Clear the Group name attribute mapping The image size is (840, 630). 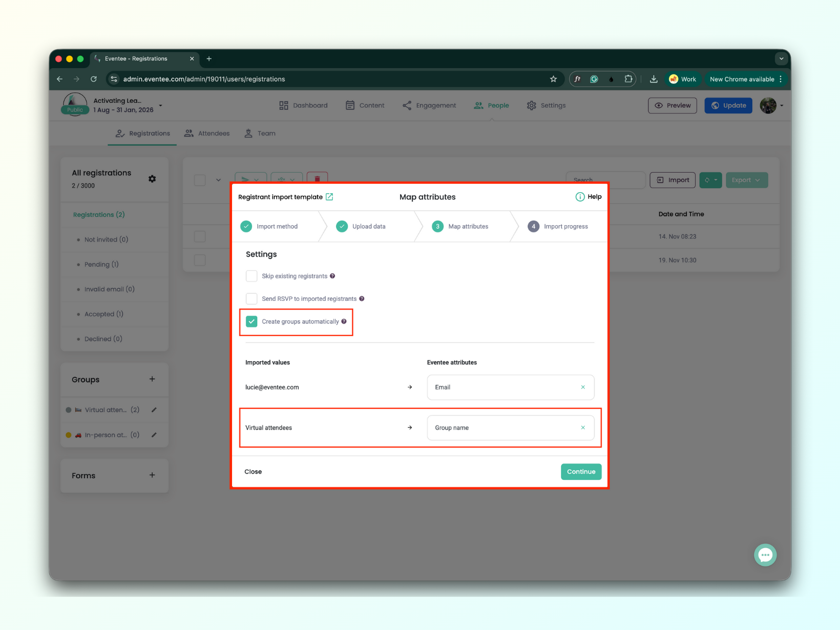pos(583,428)
